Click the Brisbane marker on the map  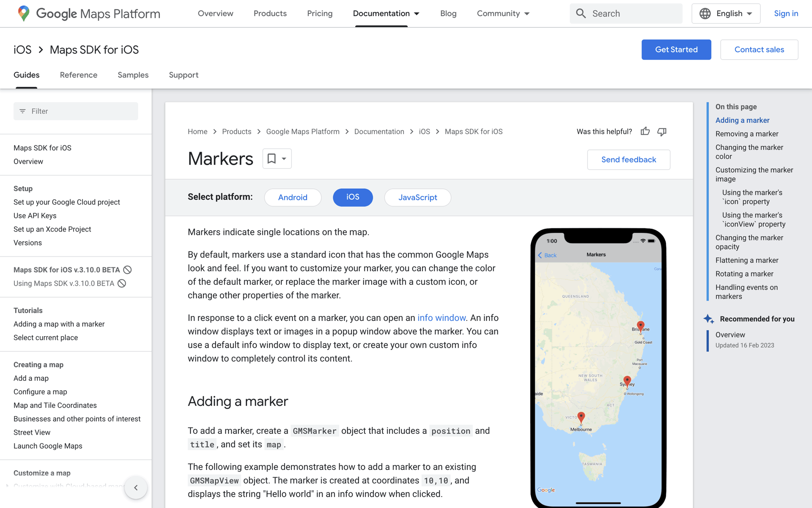(x=641, y=326)
